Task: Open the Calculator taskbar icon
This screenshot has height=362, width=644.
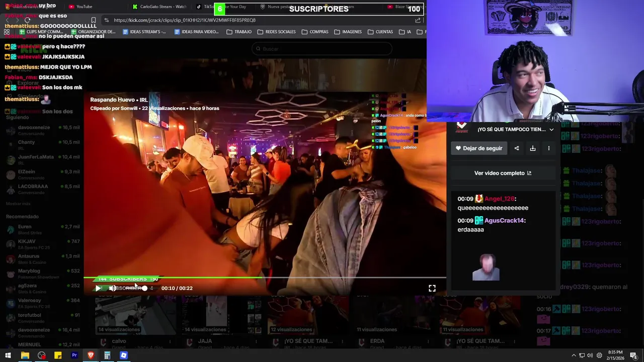Action: 107,355
